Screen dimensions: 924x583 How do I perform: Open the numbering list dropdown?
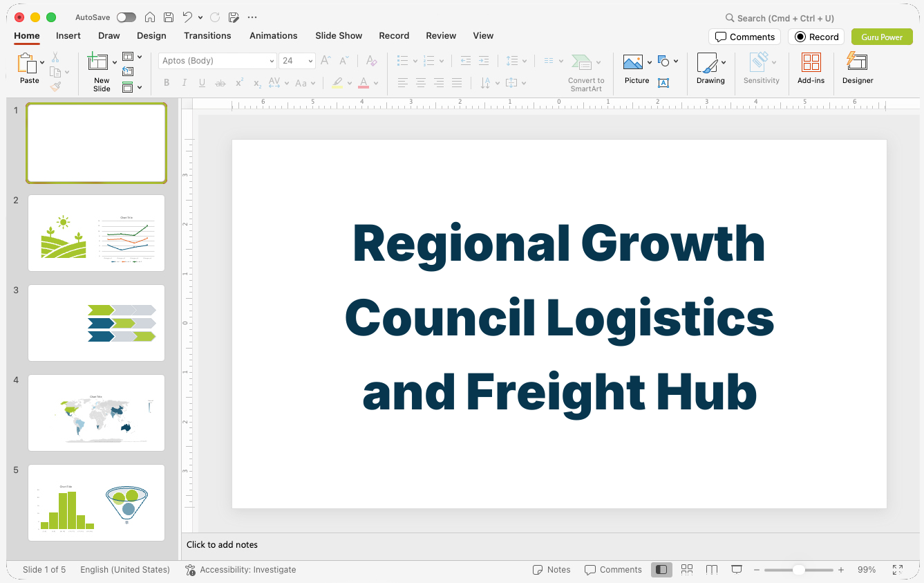pos(441,61)
